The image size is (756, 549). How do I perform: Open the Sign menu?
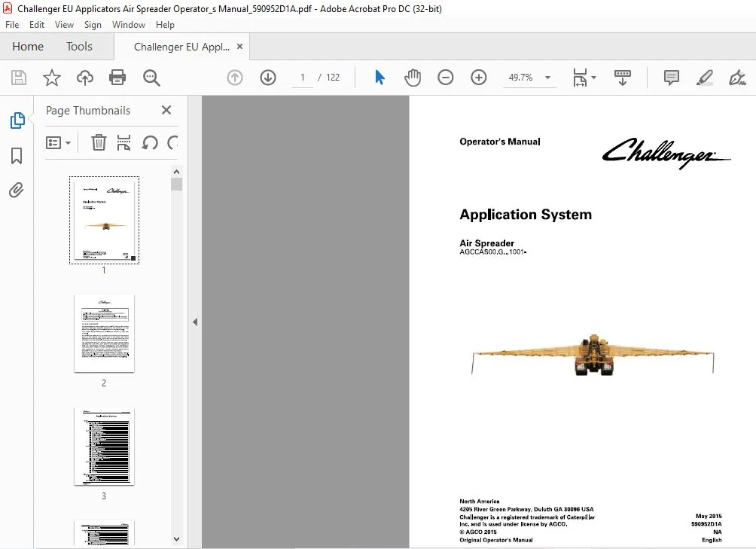pyautogui.click(x=93, y=25)
